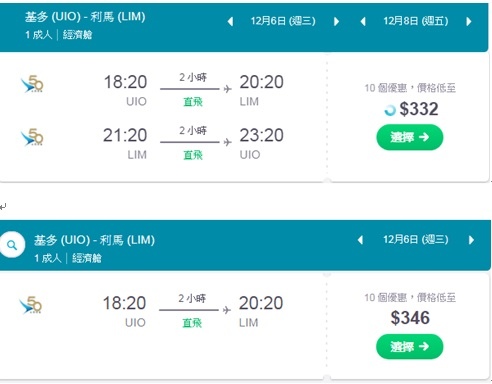Go to next day in lower 12月6日 header

click(x=471, y=240)
